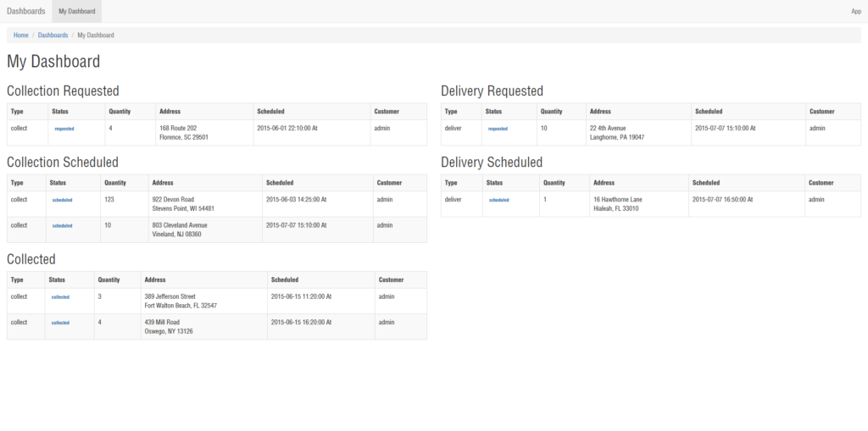The height and width of the screenshot is (431, 868).
Task: Click the Dashboards breadcrumb link
Action: [x=53, y=35]
